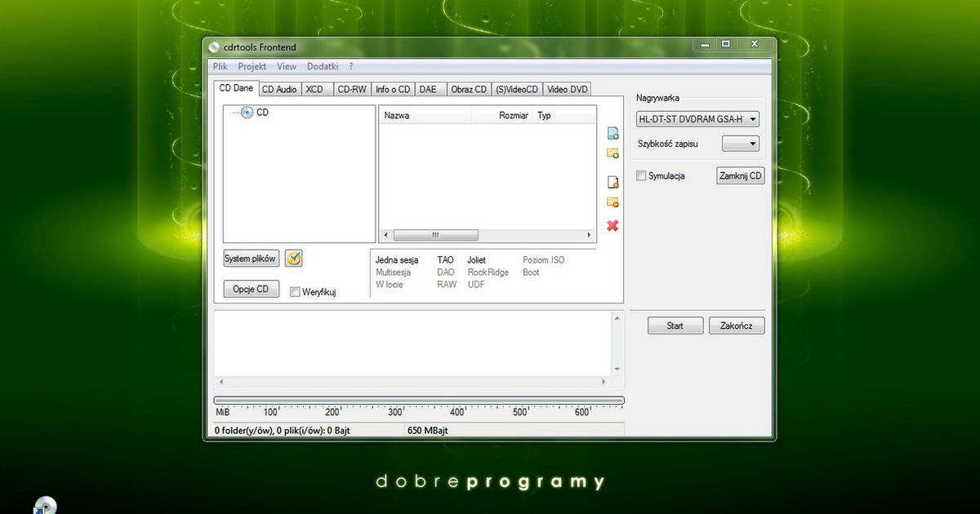The height and width of the screenshot is (514, 980).
Task: Open the disc icon on the desktop
Action: (45, 506)
